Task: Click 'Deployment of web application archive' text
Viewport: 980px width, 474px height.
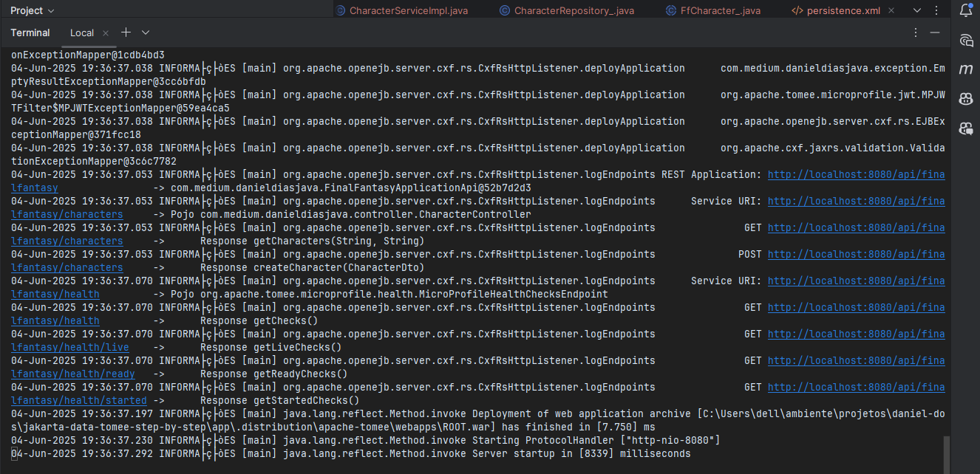Action: tap(582, 413)
